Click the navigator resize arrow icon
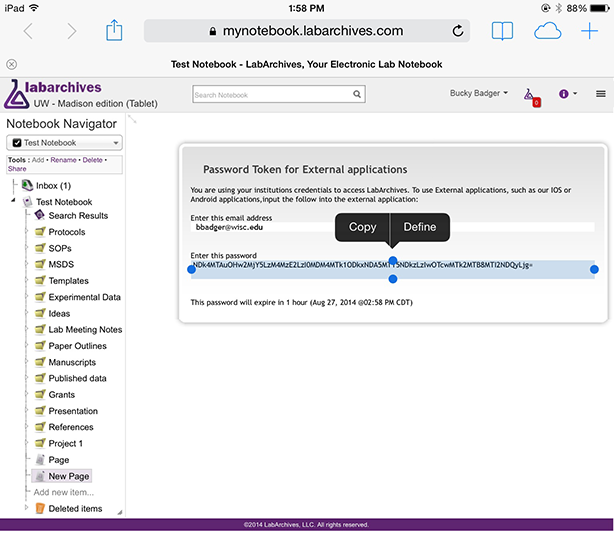Screen dimensions: 614x538 click(132, 119)
